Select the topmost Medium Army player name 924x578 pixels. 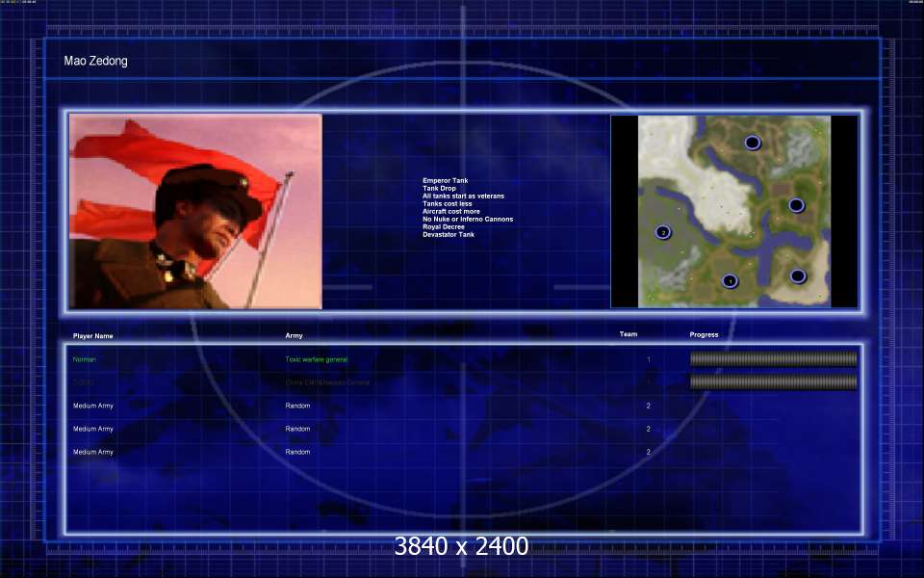(x=93, y=406)
